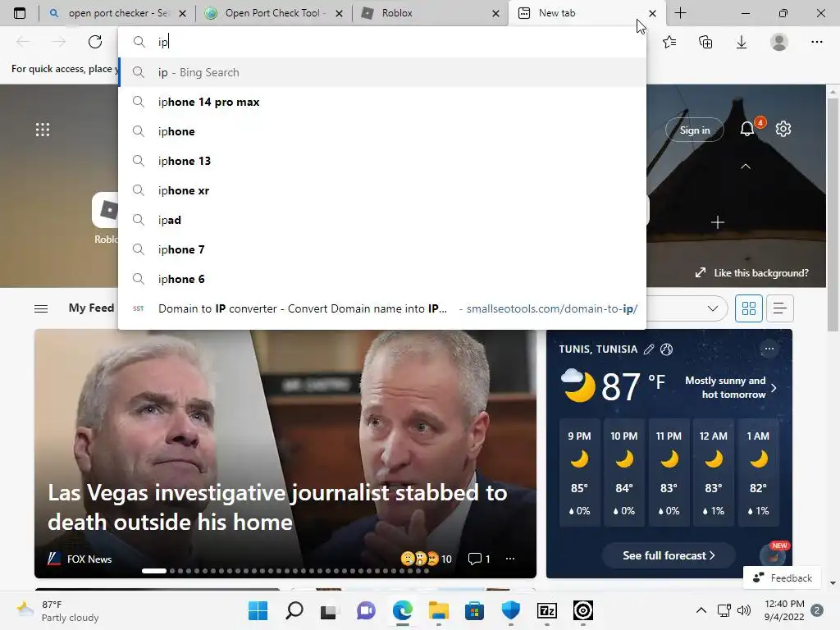Open more options on the news article card
This screenshot has width=840, height=630.
(x=510, y=559)
